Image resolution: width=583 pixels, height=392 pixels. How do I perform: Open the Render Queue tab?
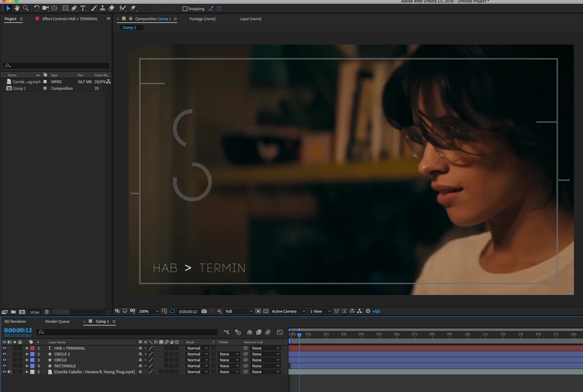point(57,321)
